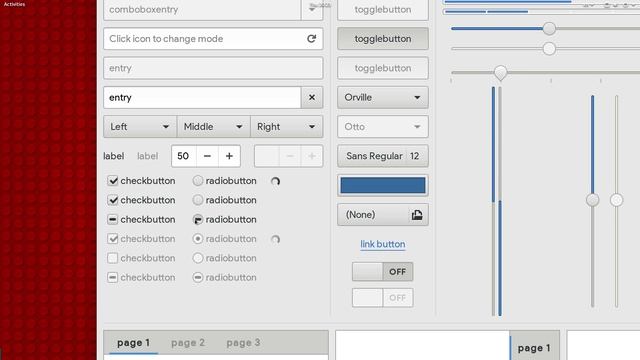Decrease the spin value of 50 with minus
The width and height of the screenshot is (640, 360).
(207, 156)
